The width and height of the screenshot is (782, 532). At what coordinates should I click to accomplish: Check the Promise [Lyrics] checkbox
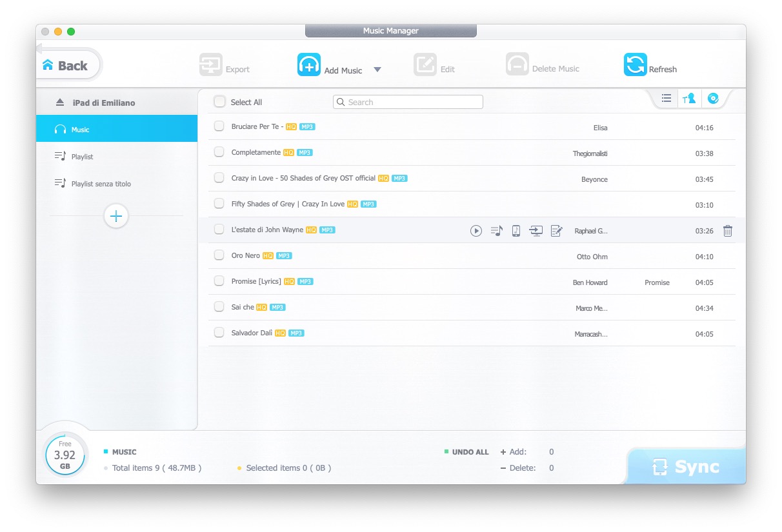click(219, 281)
